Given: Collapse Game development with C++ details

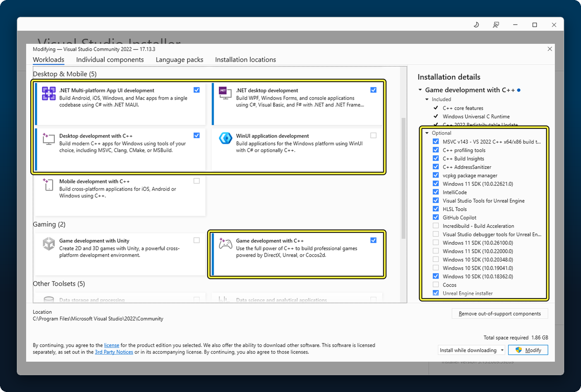Looking at the screenshot, I should [420, 90].
